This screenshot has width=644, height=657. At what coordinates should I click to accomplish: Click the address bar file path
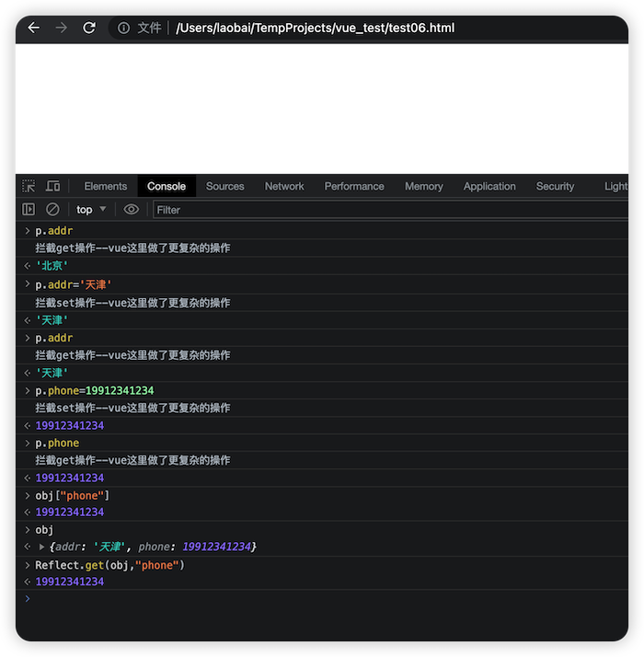315,29
